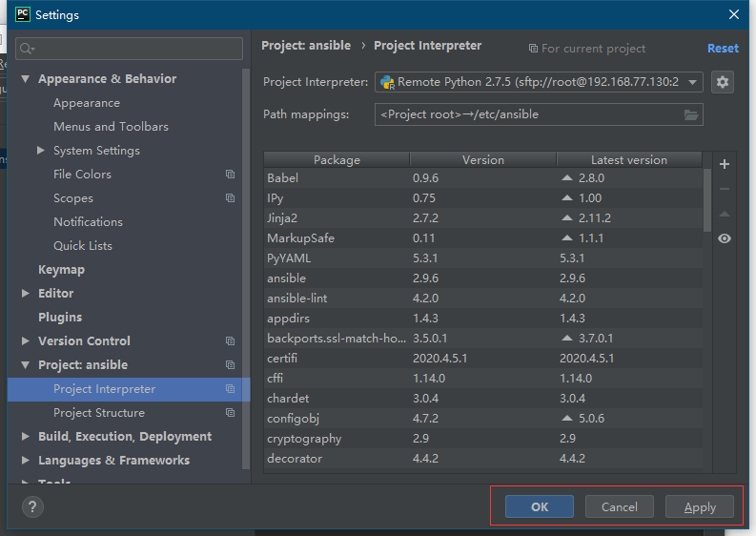Click the Cancel button
The image size is (756, 536).
click(619, 506)
